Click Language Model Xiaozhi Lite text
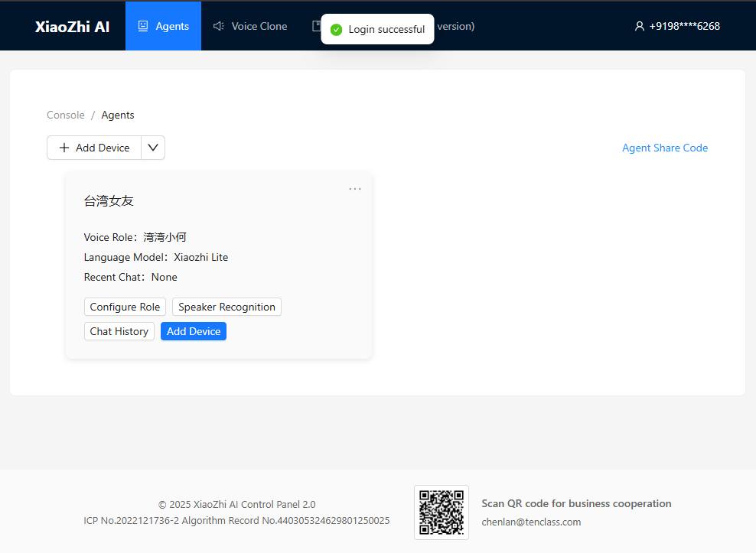The image size is (756, 553). (156, 257)
